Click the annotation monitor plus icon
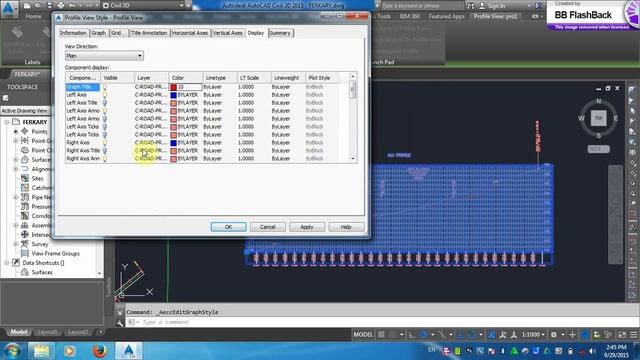 point(572,335)
